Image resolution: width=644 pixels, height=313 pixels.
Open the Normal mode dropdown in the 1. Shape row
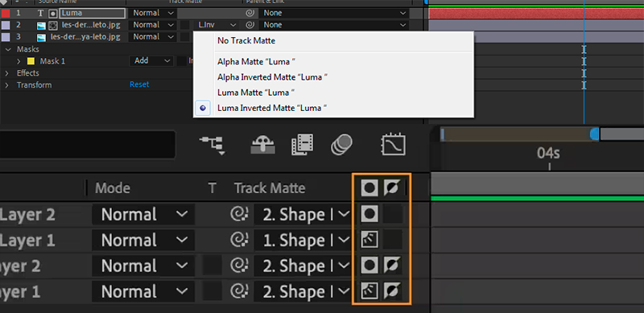coord(143,241)
